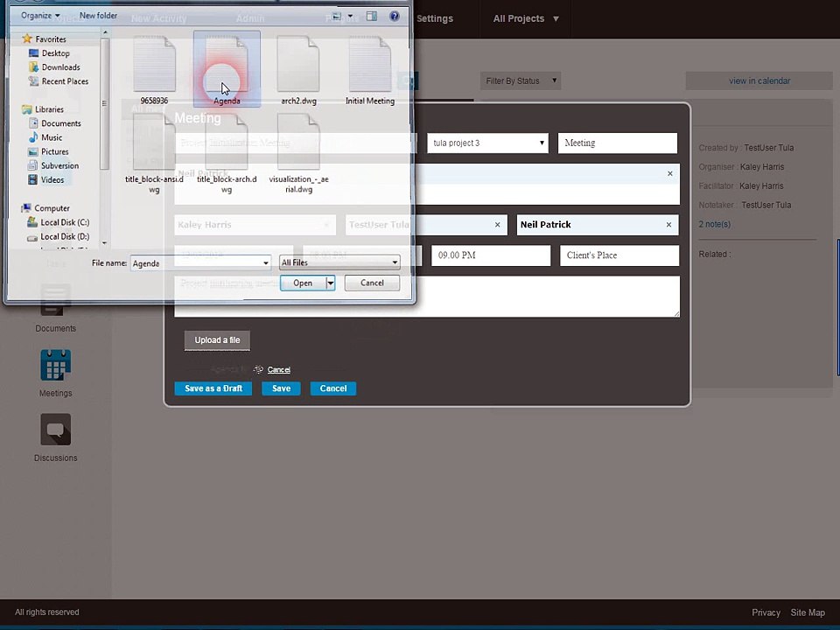This screenshot has width=840, height=630.
Task: Go to Downloads folder
Action: (x=60, y=67)
